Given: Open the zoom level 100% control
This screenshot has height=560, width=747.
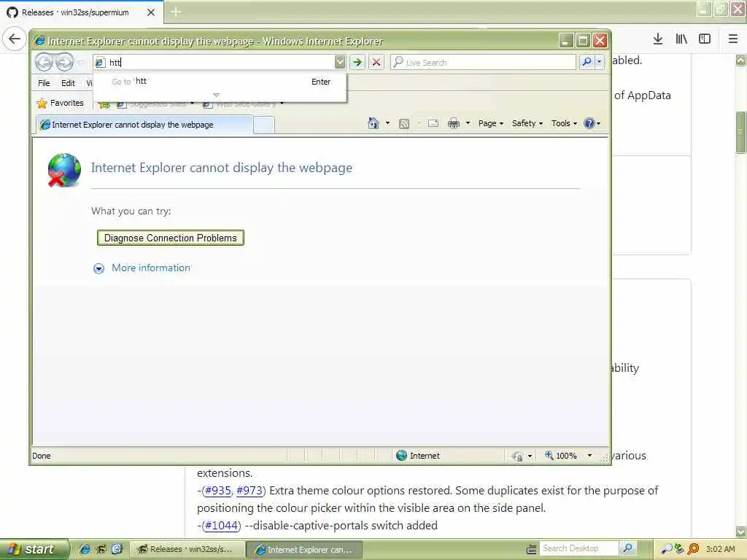Looking at the screenshot, I should click(561, 456).
